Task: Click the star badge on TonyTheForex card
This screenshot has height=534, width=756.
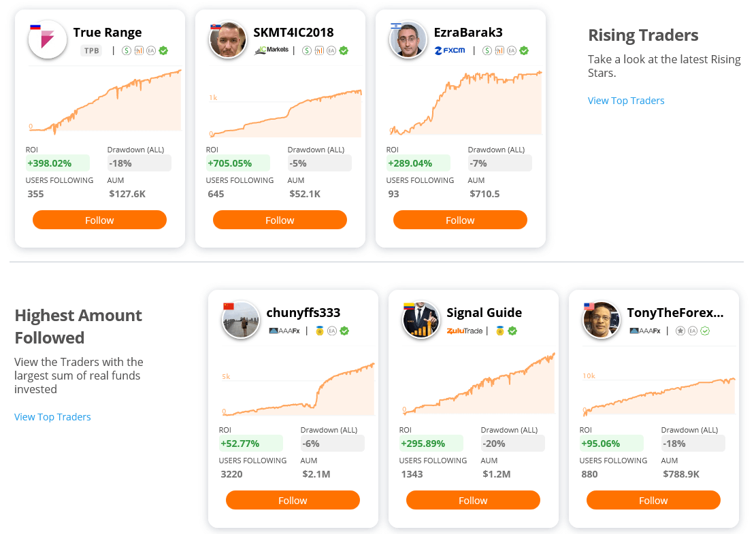Action: (x=678, y=331)
